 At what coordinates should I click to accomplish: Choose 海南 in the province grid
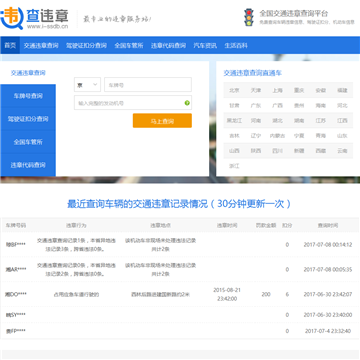(321, 105)
